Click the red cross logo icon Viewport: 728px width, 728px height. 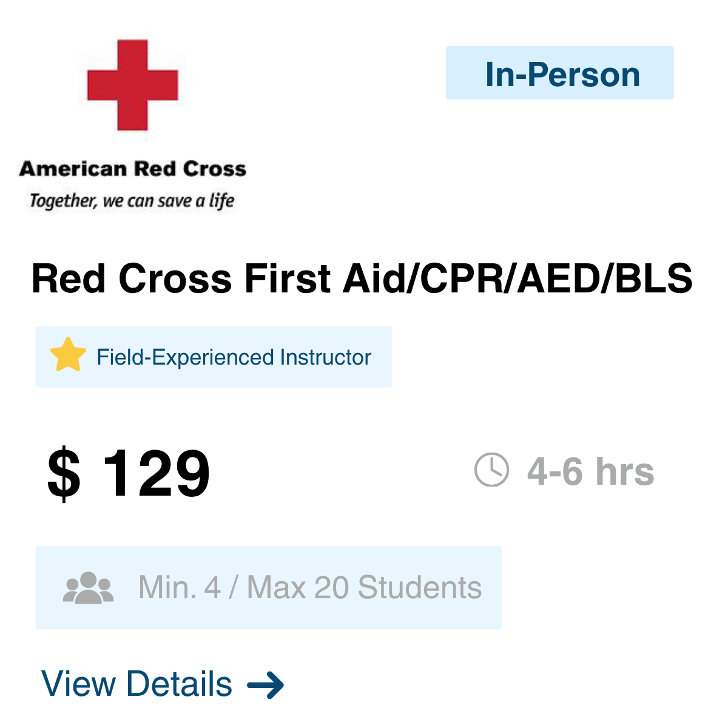(132, 85)
